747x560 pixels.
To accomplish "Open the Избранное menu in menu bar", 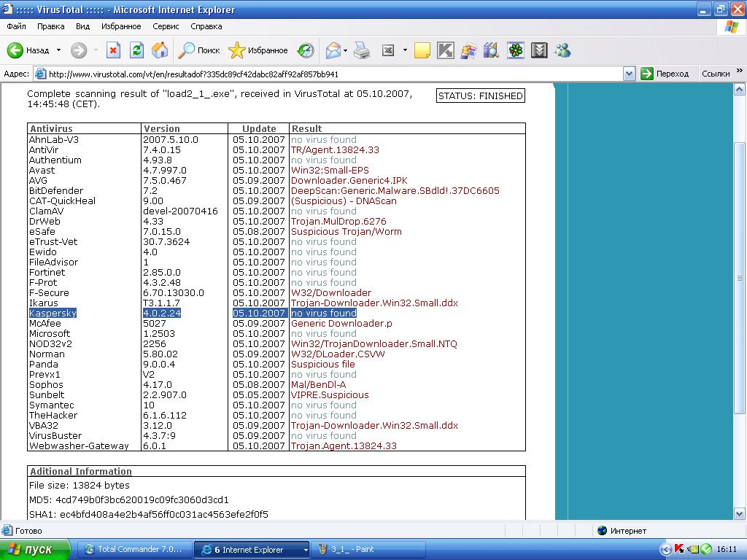I will coord(121,26).
